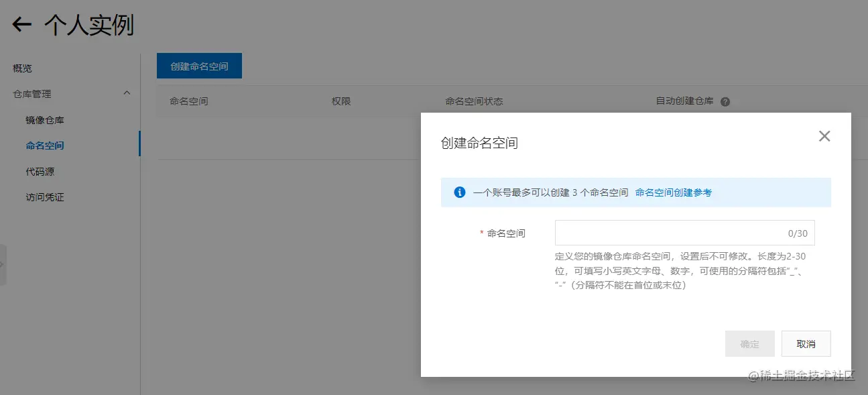Focus the 命名空间 input field
868x395 pixels.
(x=684, y=233)
